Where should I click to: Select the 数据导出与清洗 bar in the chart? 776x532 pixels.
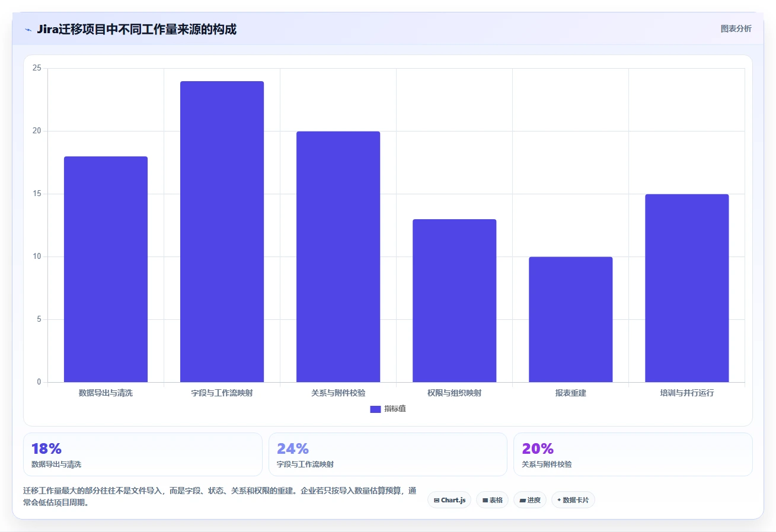click(106, 270)
